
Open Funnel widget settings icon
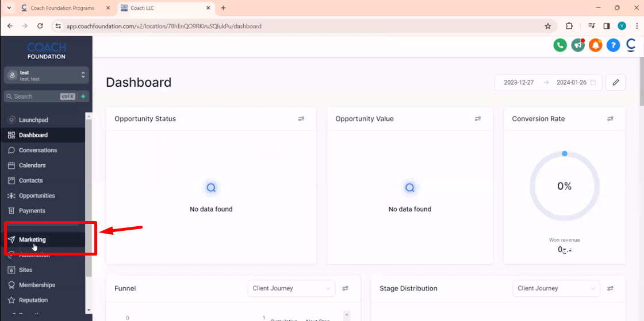[346, 289]
